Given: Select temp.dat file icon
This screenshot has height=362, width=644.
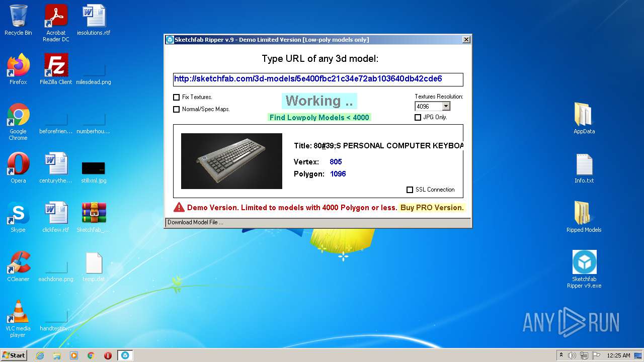Looking at the screenshot, I should click(x=94, y=266).
